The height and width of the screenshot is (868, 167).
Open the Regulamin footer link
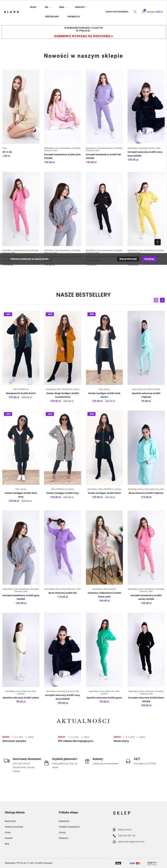tap(64, 821)
